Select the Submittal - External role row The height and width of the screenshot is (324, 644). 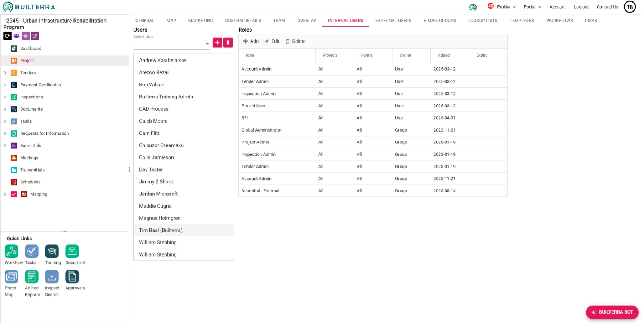[x=373, y=191]
